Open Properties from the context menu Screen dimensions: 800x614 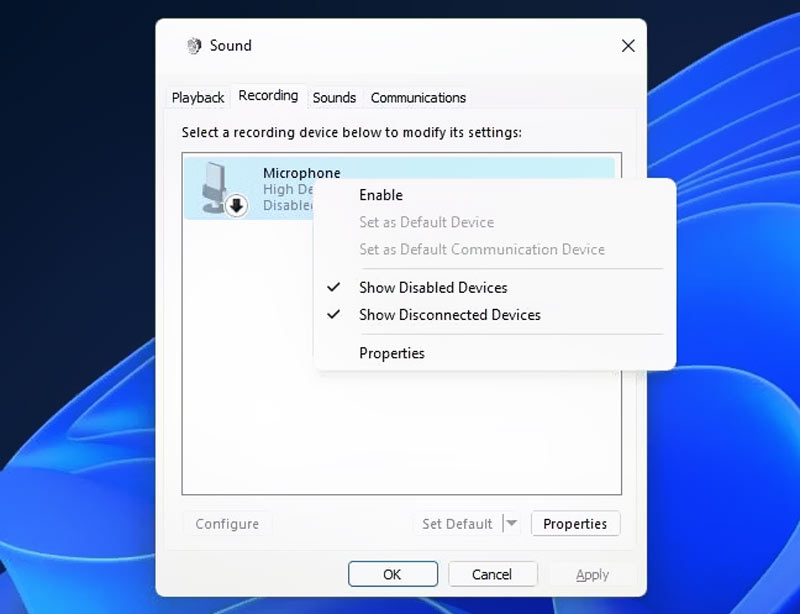click(392, 354)
